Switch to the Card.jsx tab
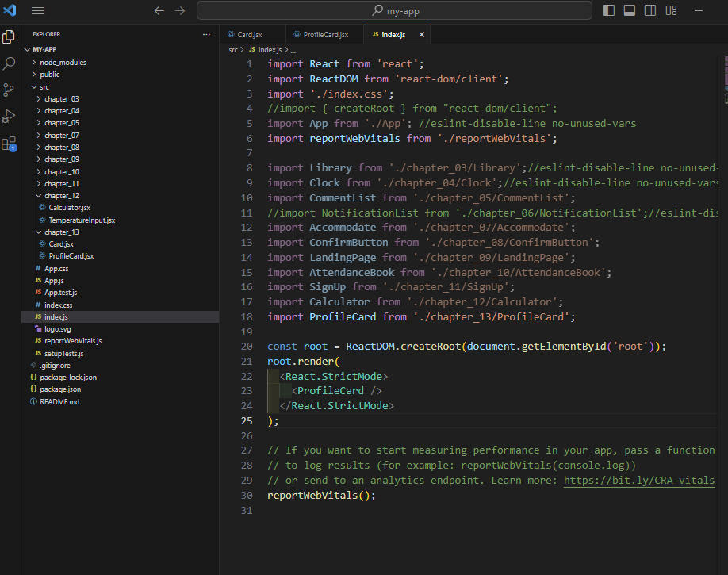The height and width of the screenshot is (575, 728). (249, 35)
